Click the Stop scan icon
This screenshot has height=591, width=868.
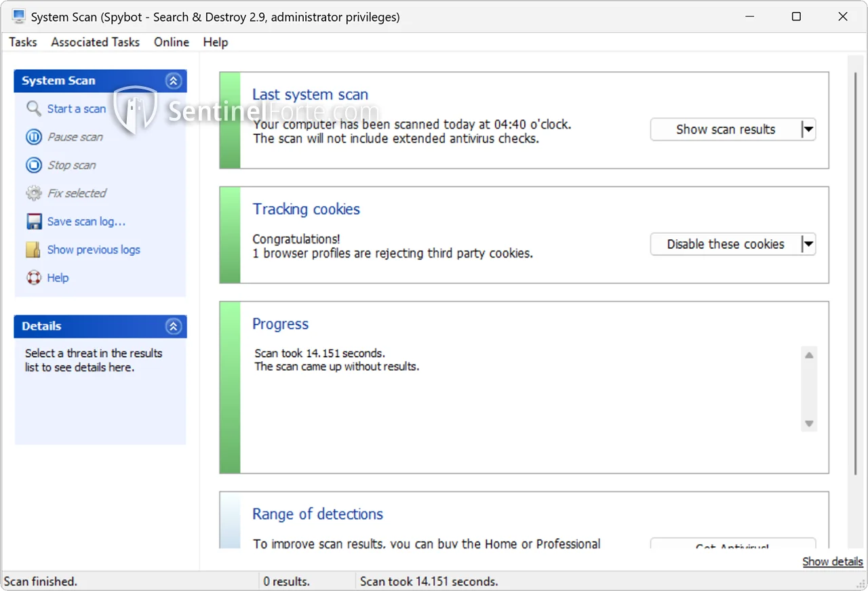(x=34, y=165)
